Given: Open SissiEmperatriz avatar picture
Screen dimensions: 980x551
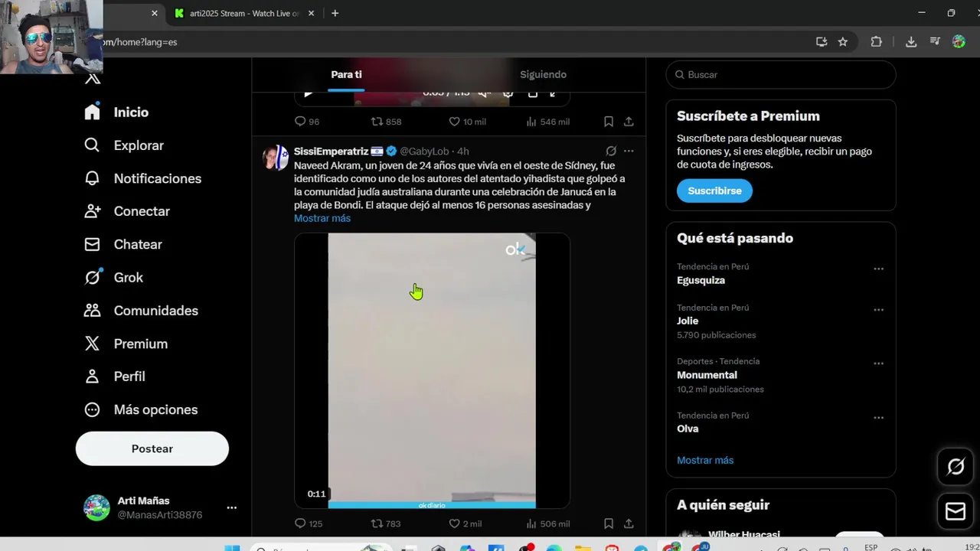Looking at the screenshot, I should tap(276, 158).
